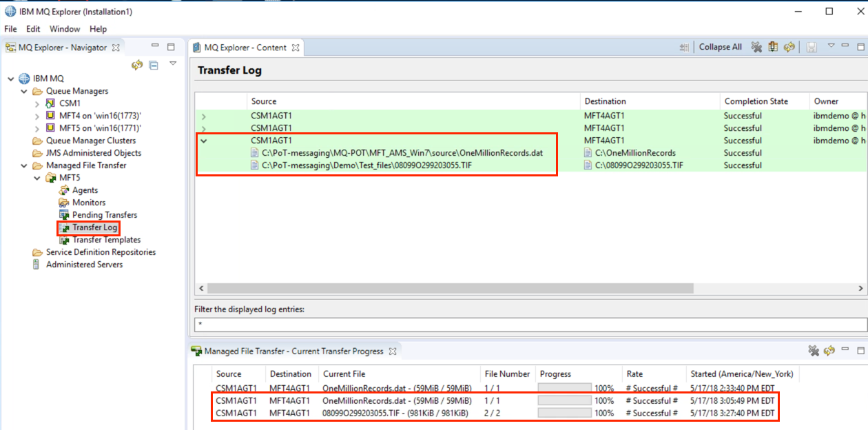This screenshot has height=430, width=868.
Task: Select Queue Manager Clusters in Navigator
Action: (90, 141)
